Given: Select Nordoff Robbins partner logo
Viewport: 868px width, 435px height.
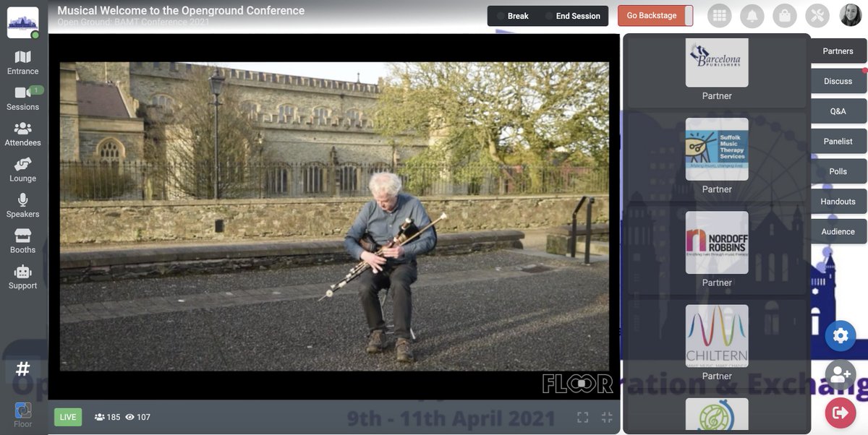Looking at the screenshot, I should pos(717,242).
